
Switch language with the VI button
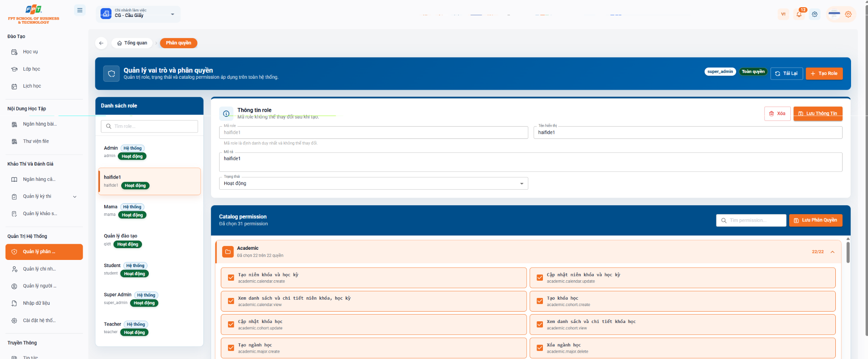pos(783,14)
